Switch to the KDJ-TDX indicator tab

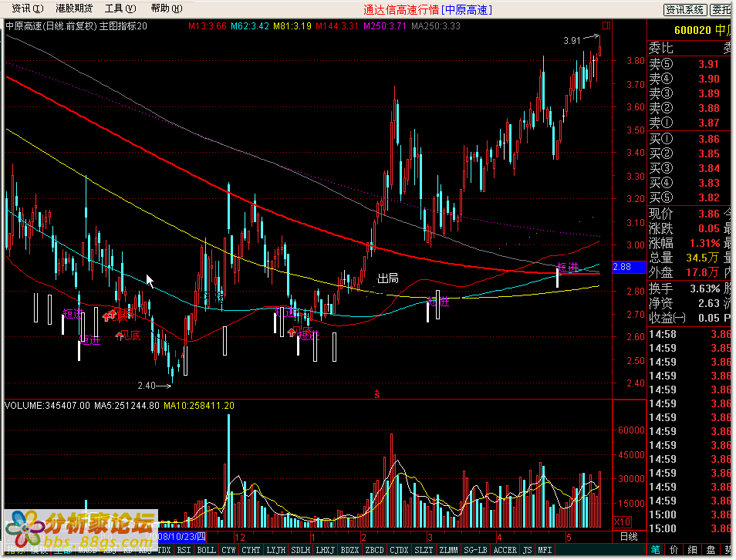154,550
